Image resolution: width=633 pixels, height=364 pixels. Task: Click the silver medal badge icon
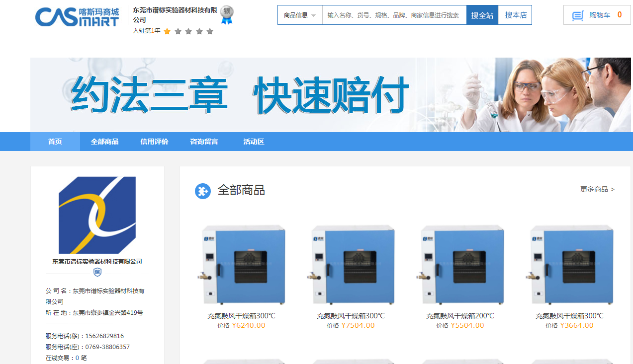point(227,14)
